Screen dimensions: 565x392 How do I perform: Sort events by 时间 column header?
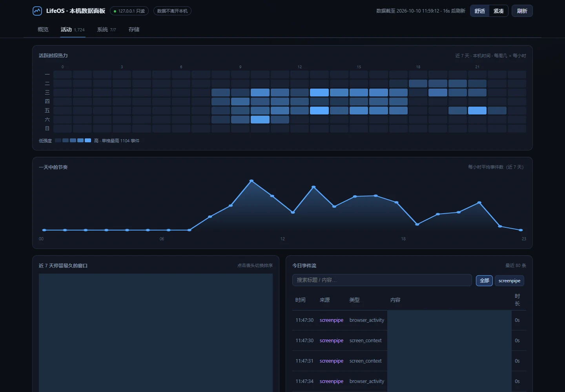pos(301,300)
